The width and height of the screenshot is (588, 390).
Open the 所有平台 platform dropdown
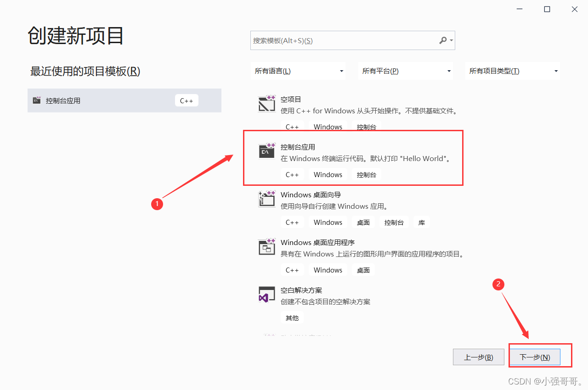pyautogui.click(x=405, y=71)
